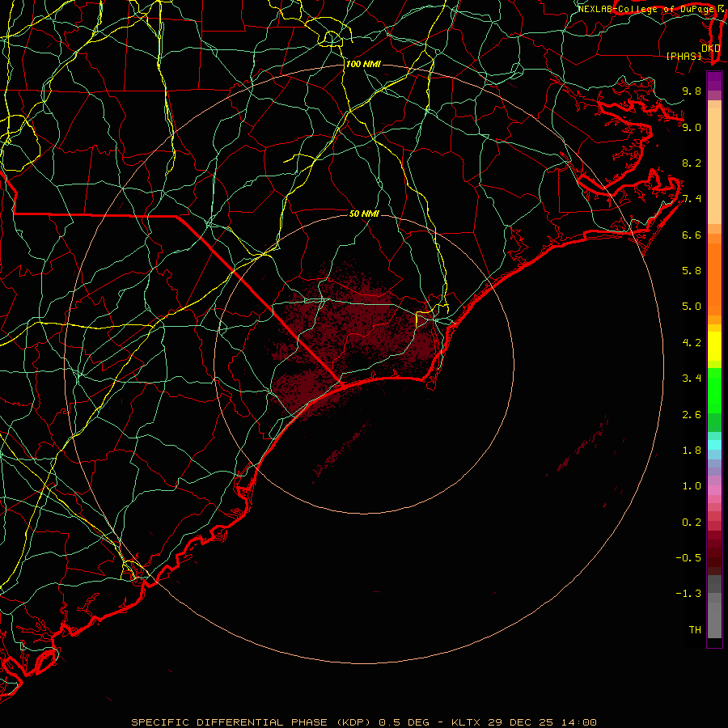
Task: Click the SPECIFIC DIFFERENTIAL PHASE (KDP) caption
Action: [x=250, y=722]
